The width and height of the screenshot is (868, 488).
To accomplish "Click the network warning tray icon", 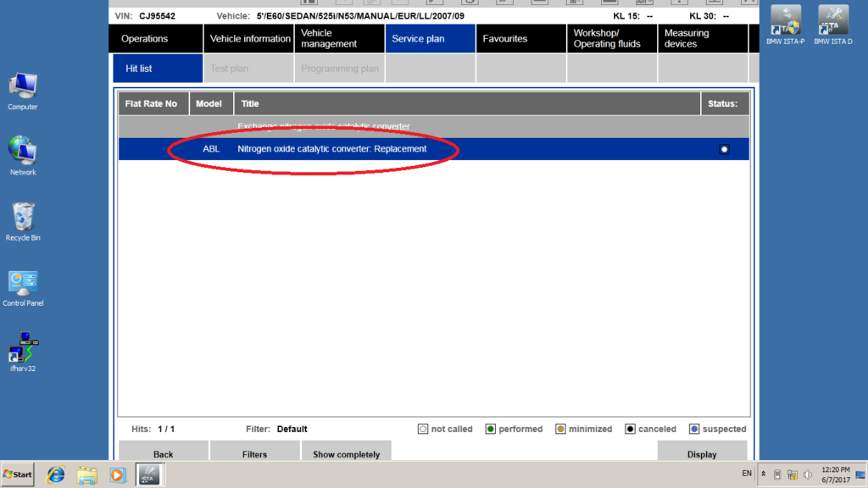I will pyautogui.click(x=793, y=474).
